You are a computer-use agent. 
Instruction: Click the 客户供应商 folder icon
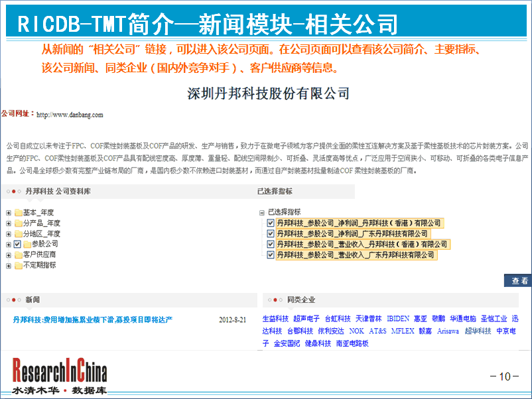click(x=19, y=255)
